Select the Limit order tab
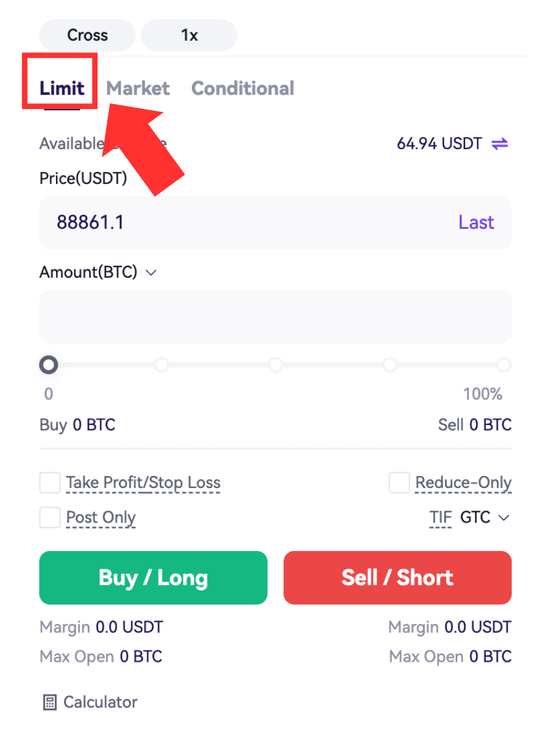 [x=62, y=88]
